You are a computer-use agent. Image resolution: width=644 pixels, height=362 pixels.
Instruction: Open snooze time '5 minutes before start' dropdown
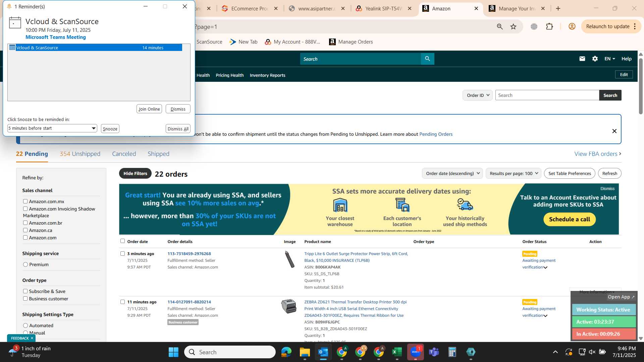[52, 128]
